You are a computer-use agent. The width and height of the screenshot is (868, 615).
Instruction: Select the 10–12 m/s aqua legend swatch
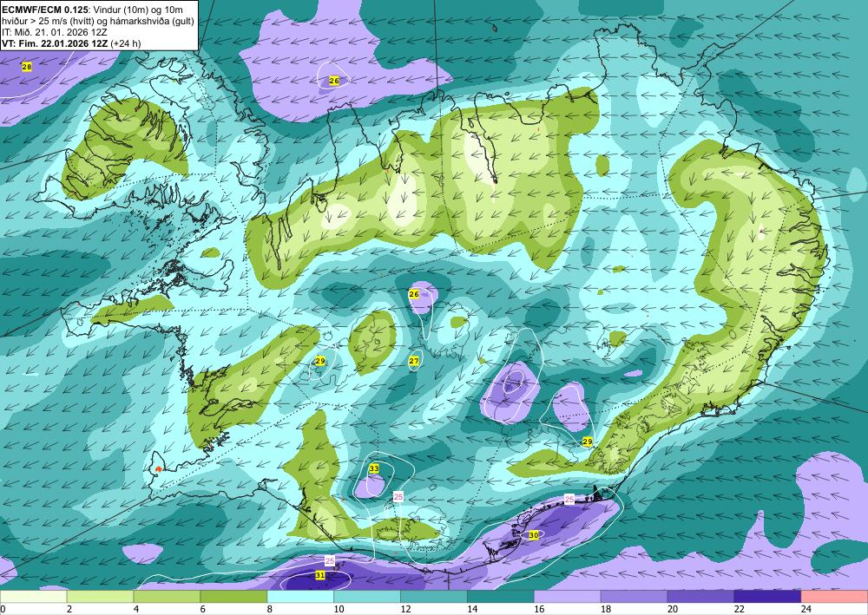(367, 597)
